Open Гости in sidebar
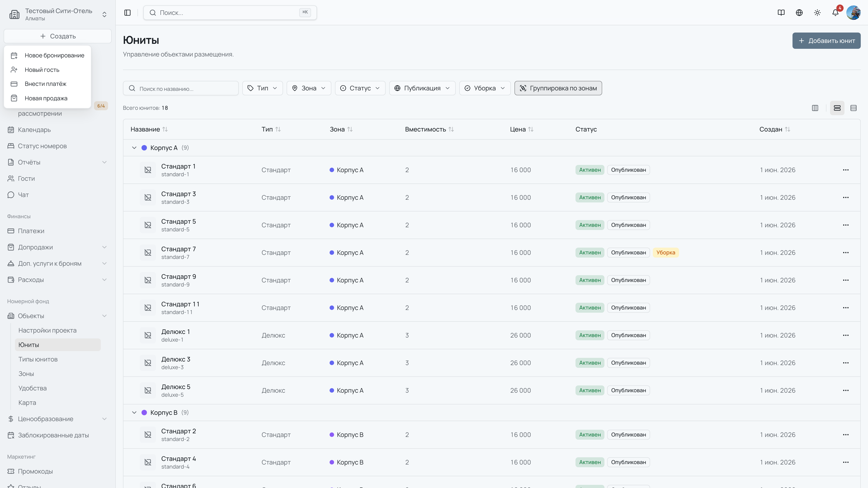 [58, 178]
